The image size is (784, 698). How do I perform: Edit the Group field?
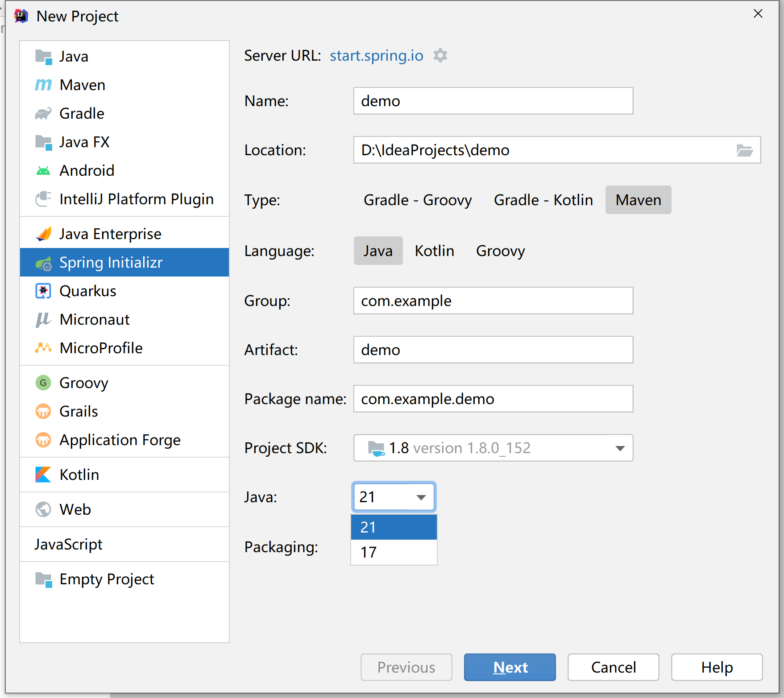pyautogui.click(x=493, y=301)
